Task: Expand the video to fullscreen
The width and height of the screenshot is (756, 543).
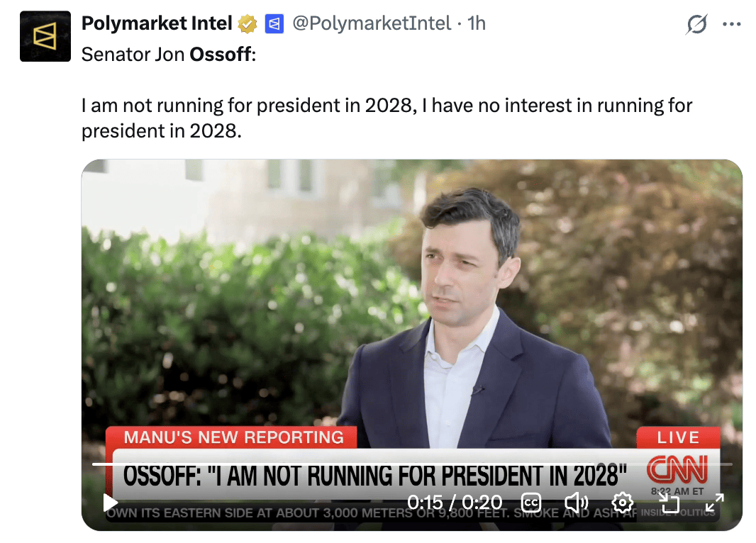Action: pos(714,503)
